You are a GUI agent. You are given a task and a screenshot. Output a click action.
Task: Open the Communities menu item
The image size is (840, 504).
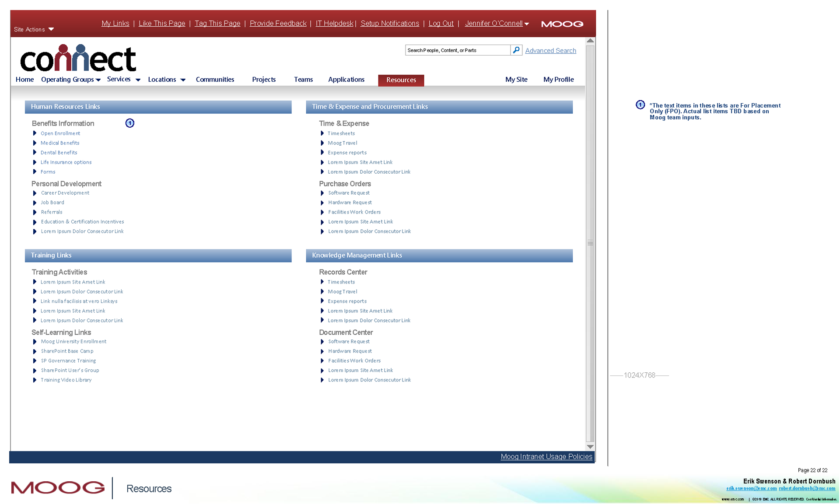pos(215,80)
